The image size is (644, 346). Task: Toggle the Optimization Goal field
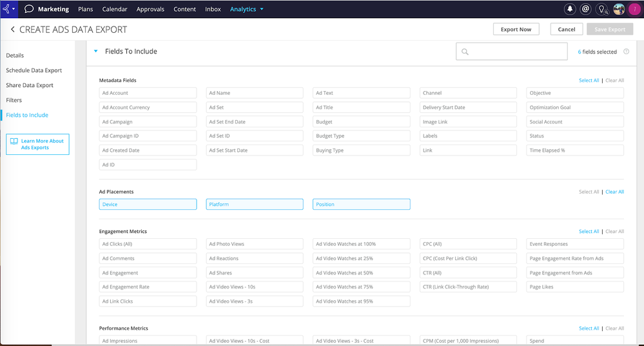click(575, 107)
